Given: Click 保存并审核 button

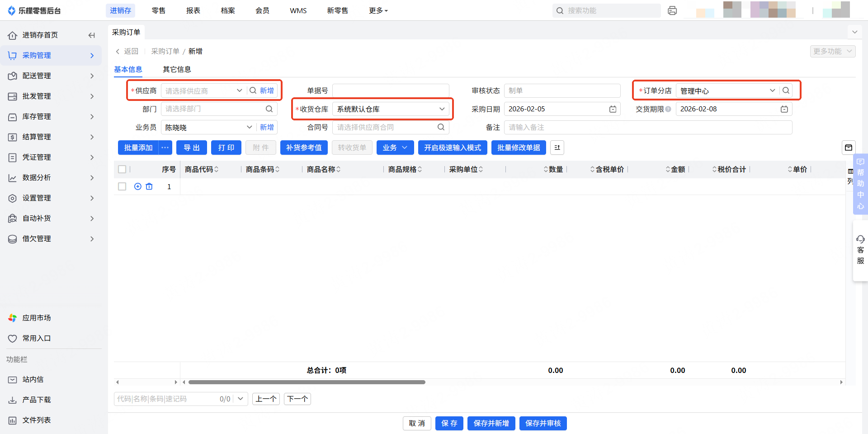Looking at the screenshot, I should 543,423.
